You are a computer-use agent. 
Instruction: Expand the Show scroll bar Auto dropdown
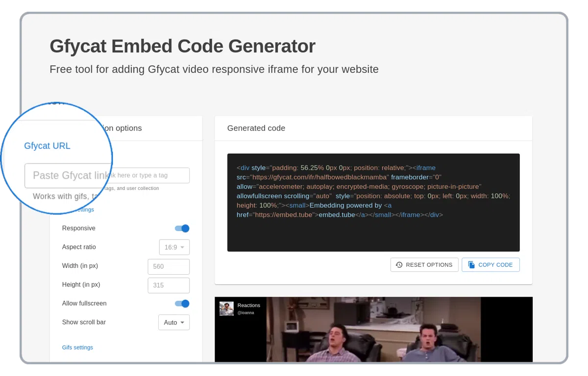point(174,323)
